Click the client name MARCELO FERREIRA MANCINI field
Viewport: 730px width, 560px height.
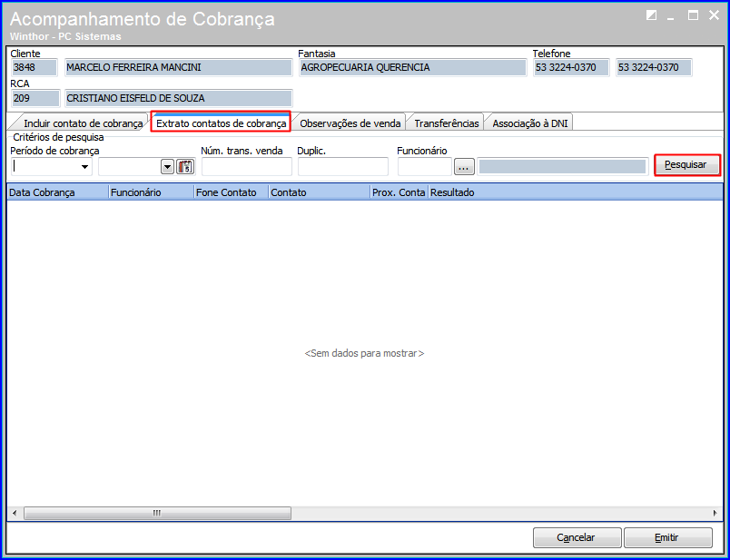point(178,67)
